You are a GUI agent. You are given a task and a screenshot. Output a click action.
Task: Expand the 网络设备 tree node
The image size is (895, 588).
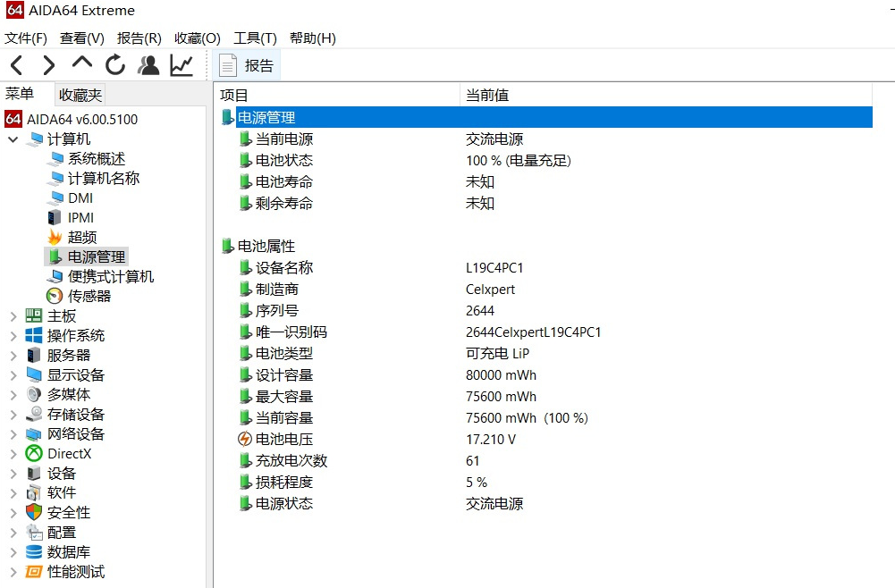click(x=13, y=434)
